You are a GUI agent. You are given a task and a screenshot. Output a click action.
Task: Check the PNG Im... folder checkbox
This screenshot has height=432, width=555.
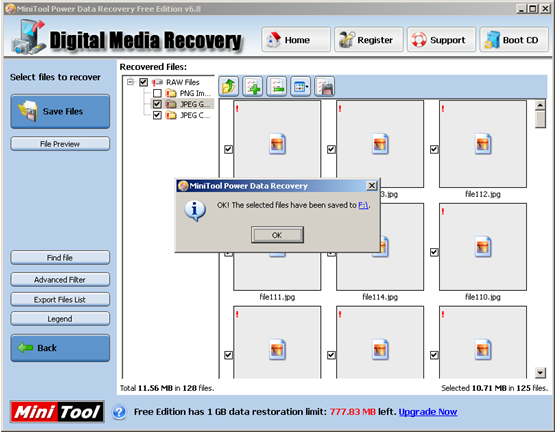point(157,93)
